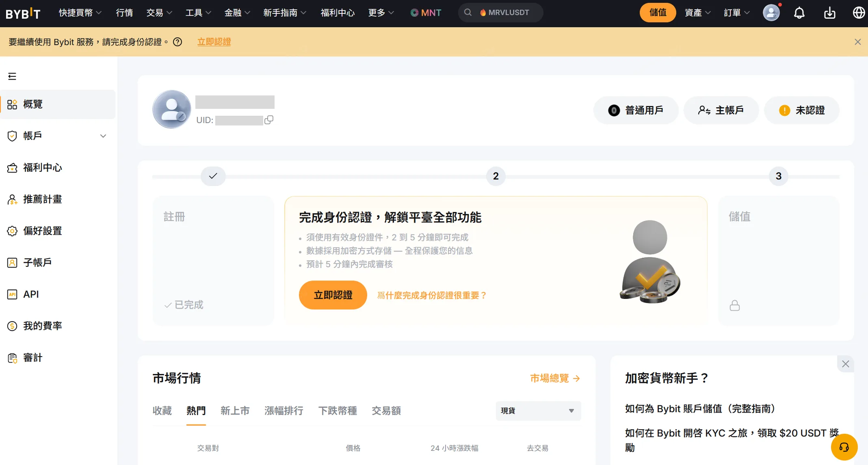
Task: Copy the UID with copy icon
Action: [269, 120]
